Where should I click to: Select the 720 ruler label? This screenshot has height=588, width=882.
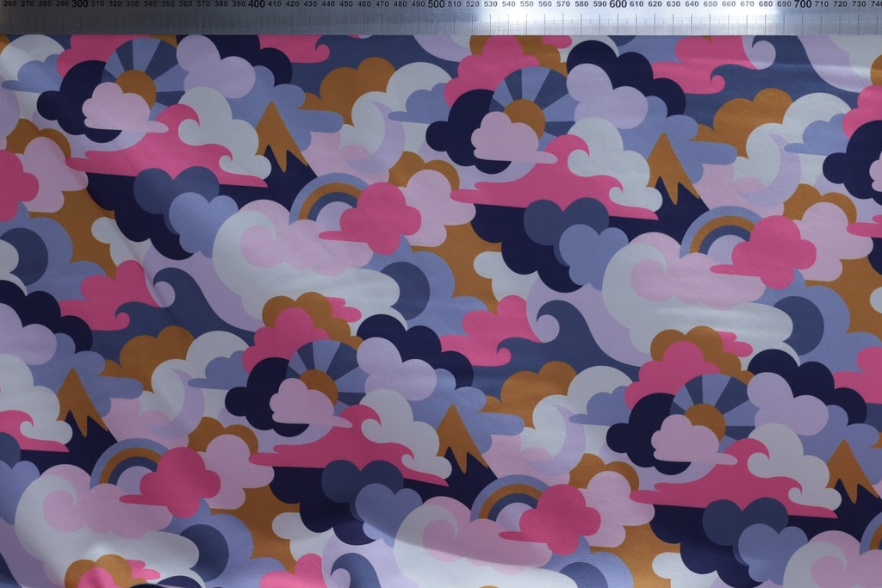(x=839, y=4)
